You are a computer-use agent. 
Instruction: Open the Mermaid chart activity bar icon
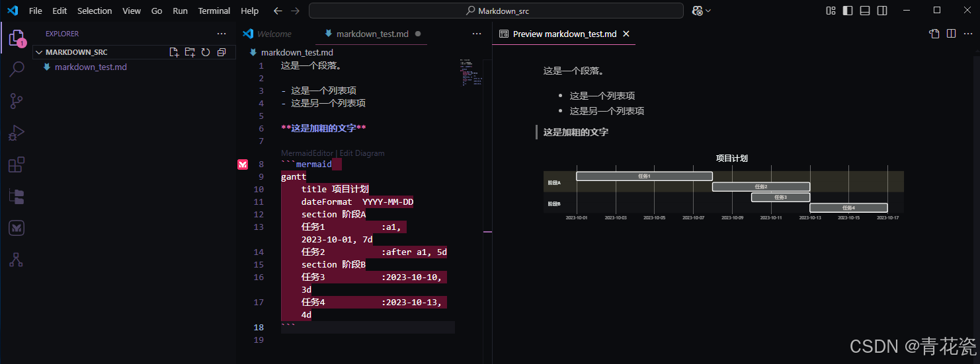coord(16,228)
